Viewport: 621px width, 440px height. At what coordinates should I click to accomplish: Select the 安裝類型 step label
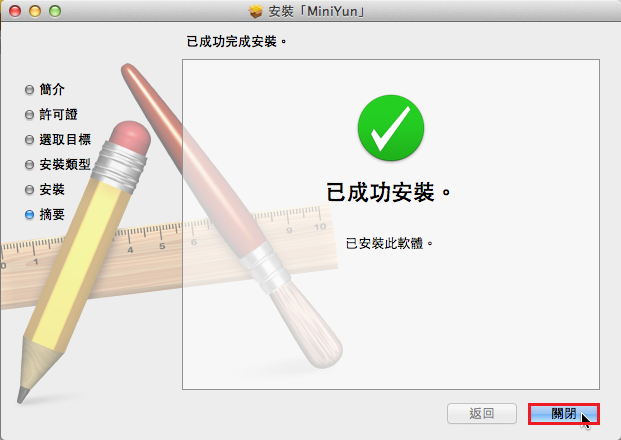tap(65, 164)
